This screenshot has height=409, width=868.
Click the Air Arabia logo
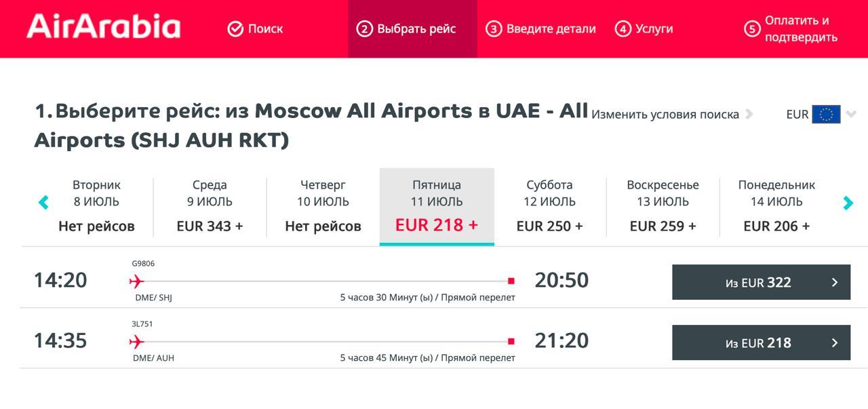tap(103, 27)
